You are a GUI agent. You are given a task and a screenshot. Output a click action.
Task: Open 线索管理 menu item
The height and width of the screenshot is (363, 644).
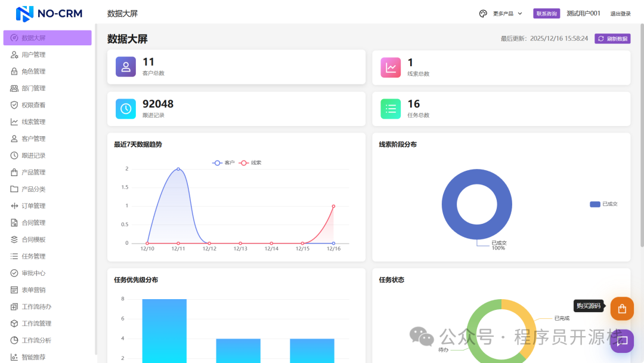[47, 122]
